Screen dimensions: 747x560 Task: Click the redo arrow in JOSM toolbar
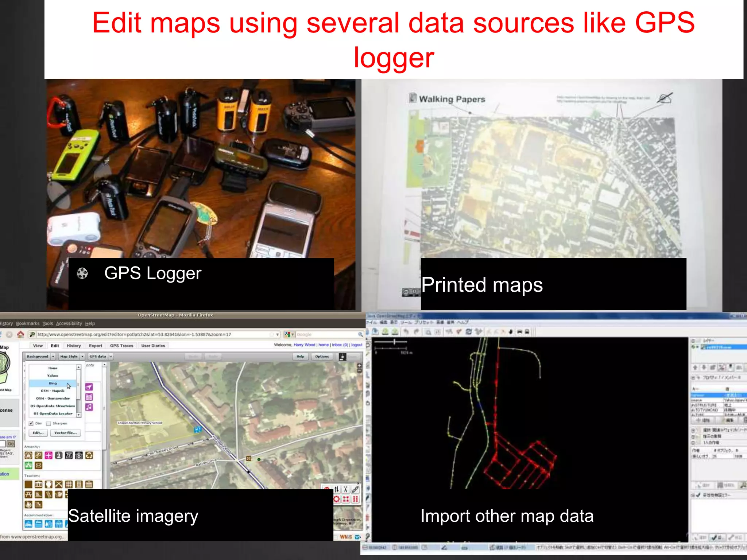coord(417,332)
